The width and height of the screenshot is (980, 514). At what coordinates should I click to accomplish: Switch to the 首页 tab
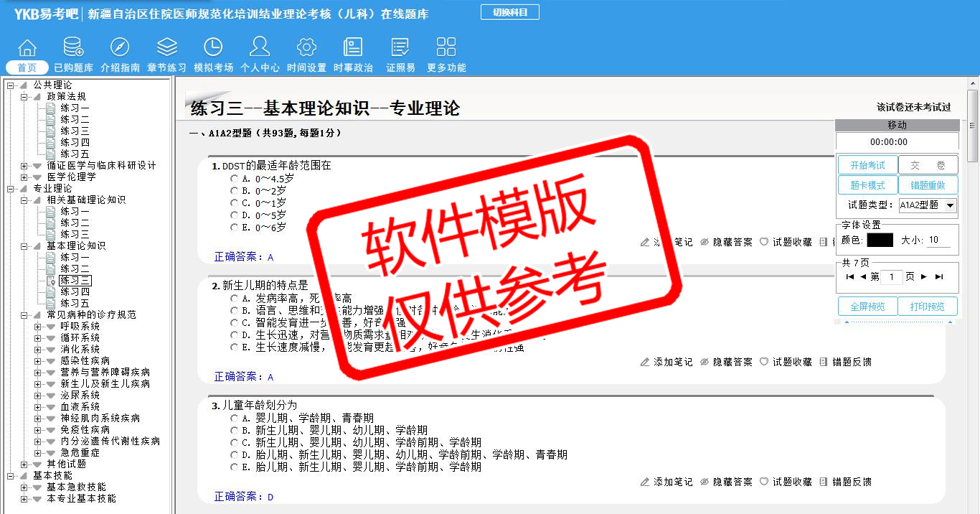pyautogui.click(x=27, y=68)
